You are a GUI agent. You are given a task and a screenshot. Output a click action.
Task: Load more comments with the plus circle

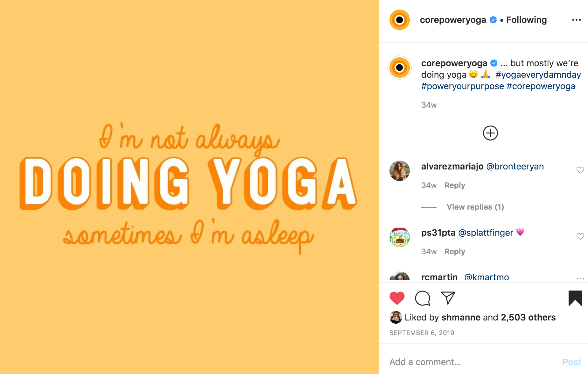tap(490, 133)
